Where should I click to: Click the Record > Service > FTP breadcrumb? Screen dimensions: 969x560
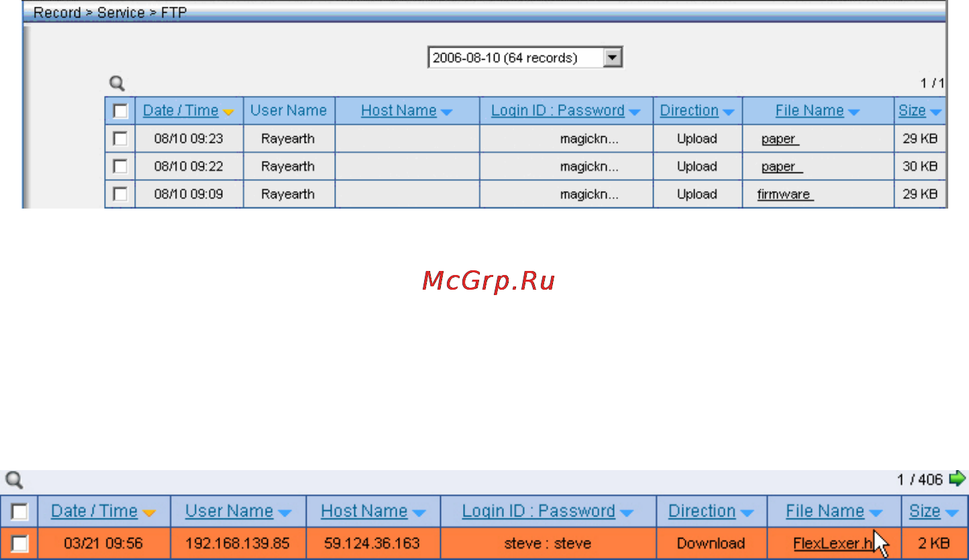pyautogui.click(x=110, y=13)
